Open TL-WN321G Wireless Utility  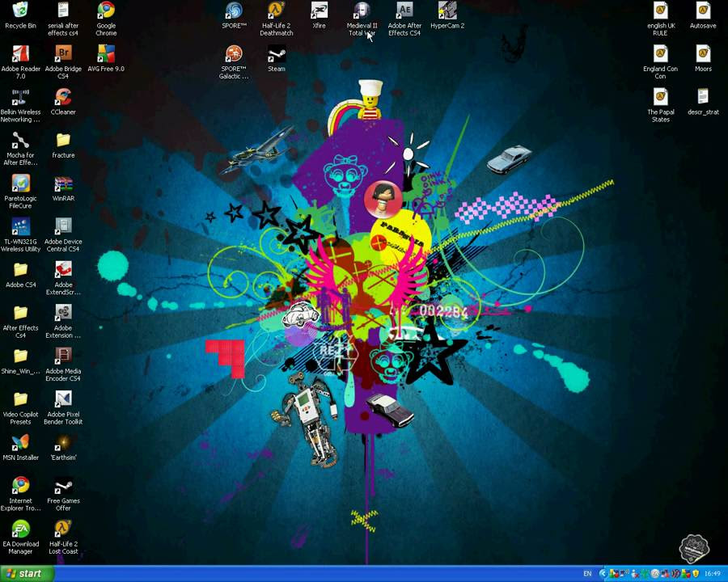tap(20, 226)
